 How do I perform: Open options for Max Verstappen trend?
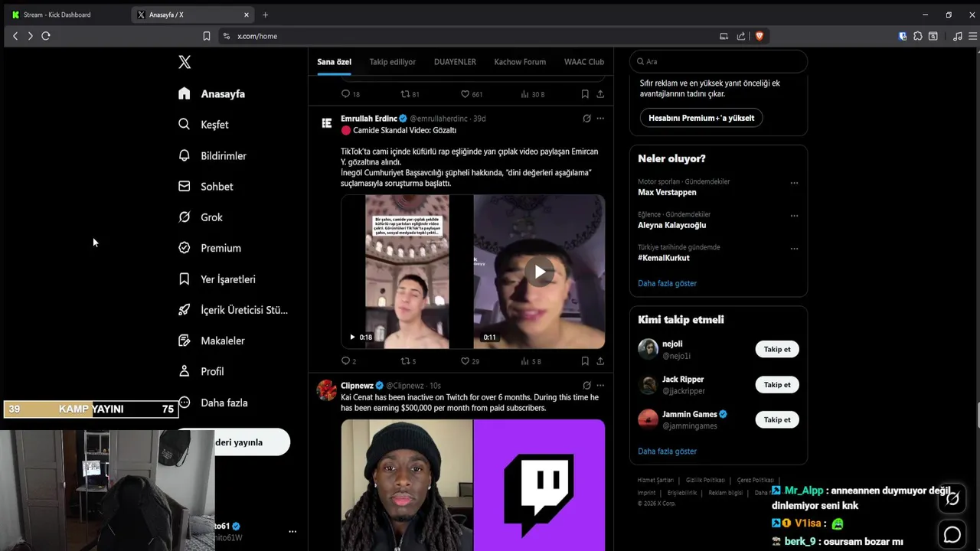pyautogui.click(x=794, y=184)
